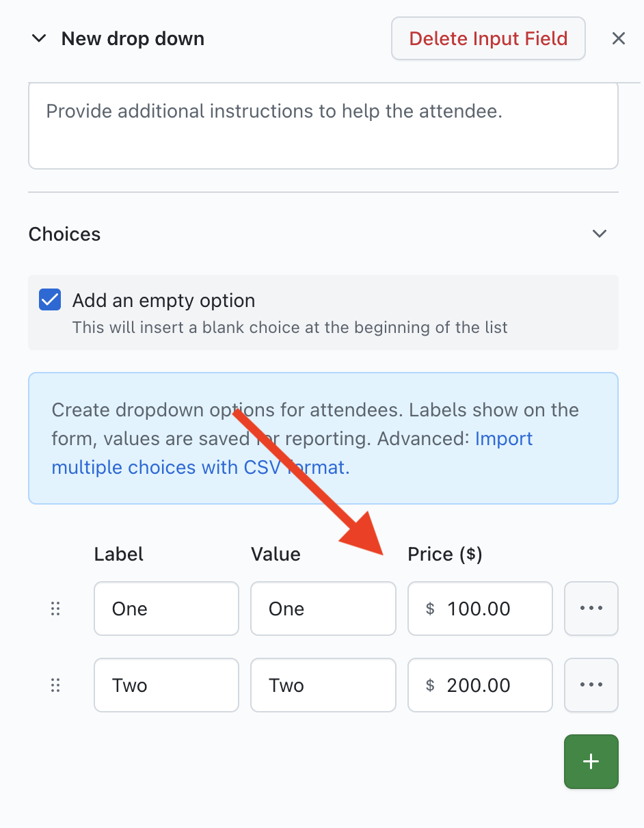The height and width of the screenshot is (828, 644).
Task: Click the Choices section heading
Action: click(x=65, y=235)
